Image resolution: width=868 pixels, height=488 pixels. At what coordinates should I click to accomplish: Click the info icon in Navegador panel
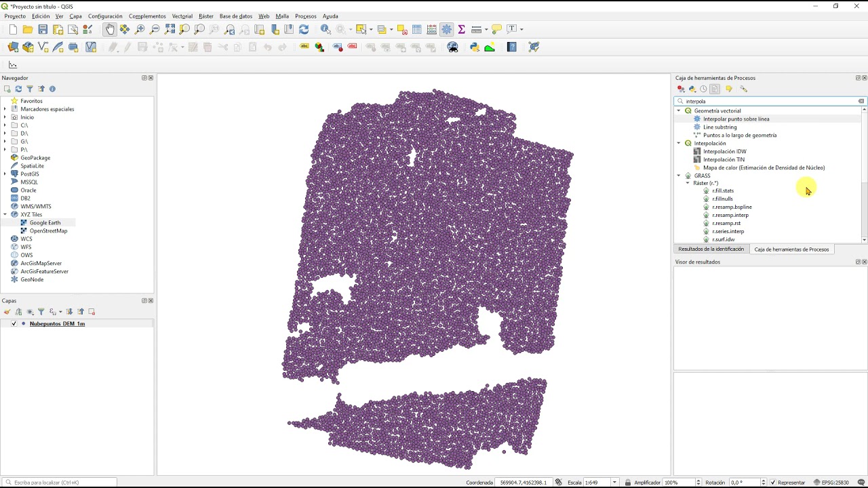52,89
